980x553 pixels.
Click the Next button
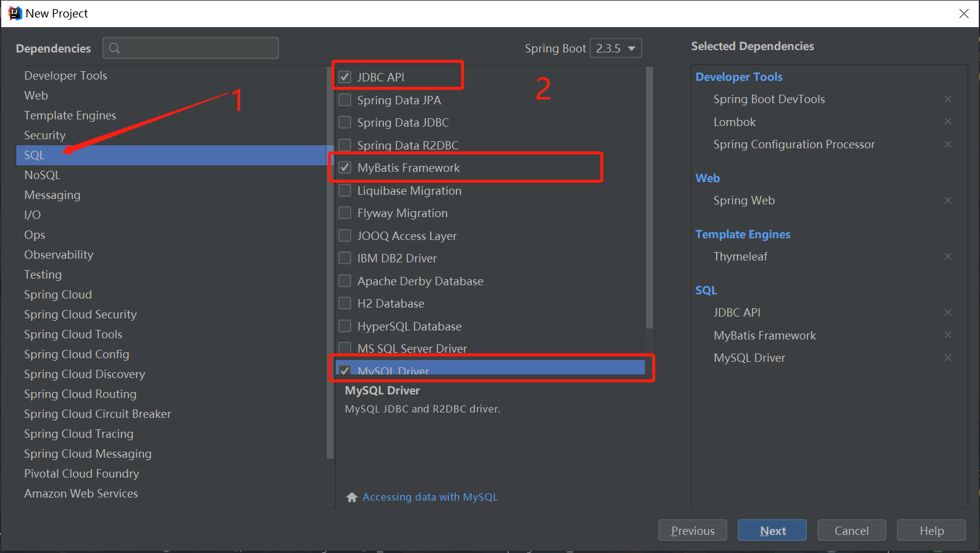point(772,531)
